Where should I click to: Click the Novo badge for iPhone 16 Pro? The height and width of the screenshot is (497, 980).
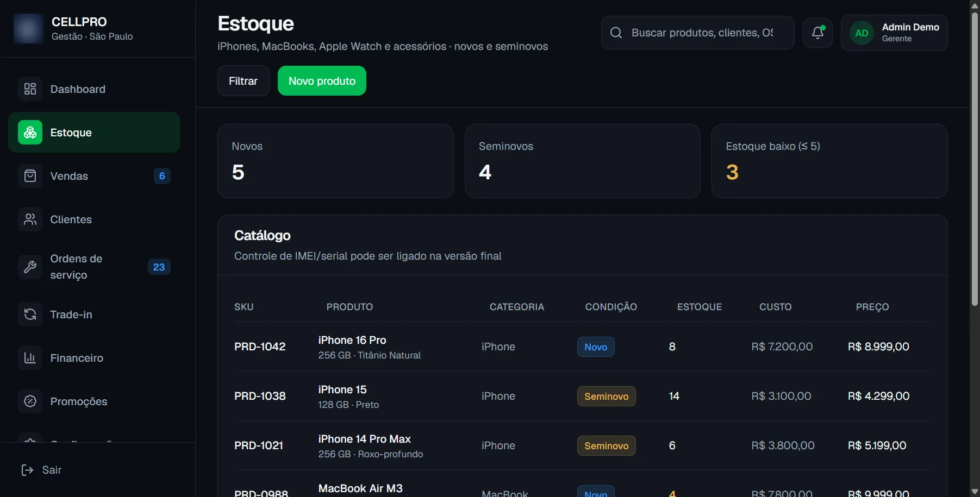coord(596,347)
